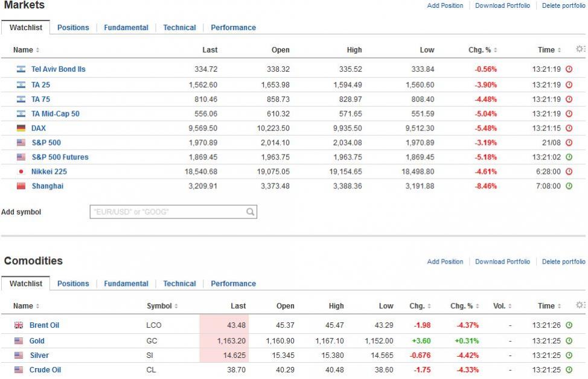Viewport: 588px width, 379px height.
Task: Click the settings gear in Comodities table
Action: [580, 305]
